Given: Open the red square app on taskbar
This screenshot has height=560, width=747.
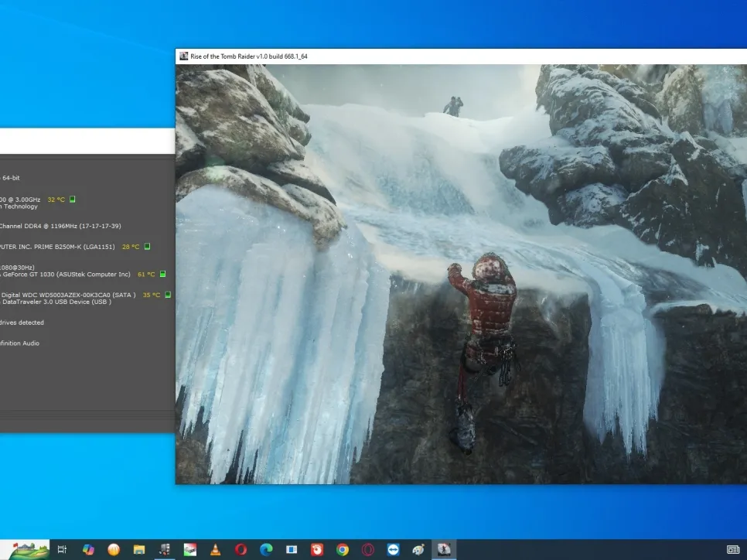Looking at the screenshot, I should tap(317, 549).
